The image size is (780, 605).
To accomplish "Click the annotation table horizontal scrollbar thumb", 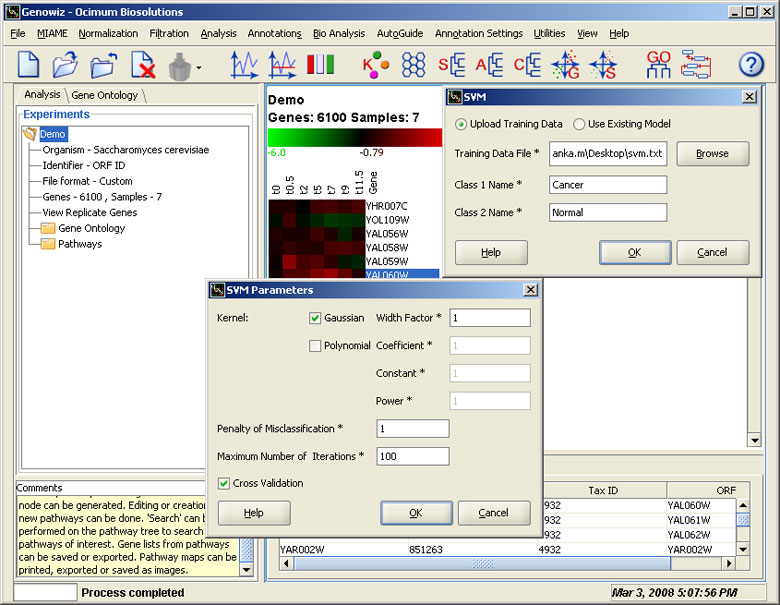I will (x=482, y=564).
